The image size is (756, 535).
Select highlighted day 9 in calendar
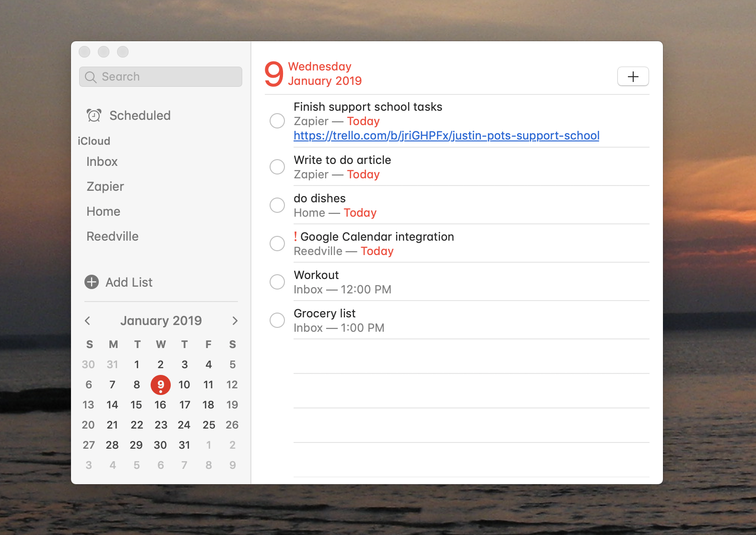[x=161, y=385]
